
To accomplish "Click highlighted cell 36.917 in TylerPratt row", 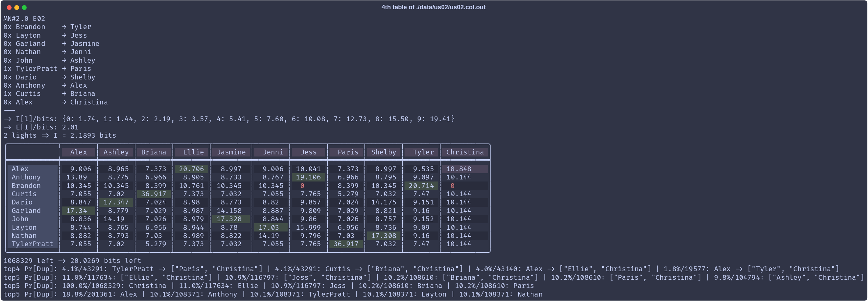I will [x=346, y=244].
